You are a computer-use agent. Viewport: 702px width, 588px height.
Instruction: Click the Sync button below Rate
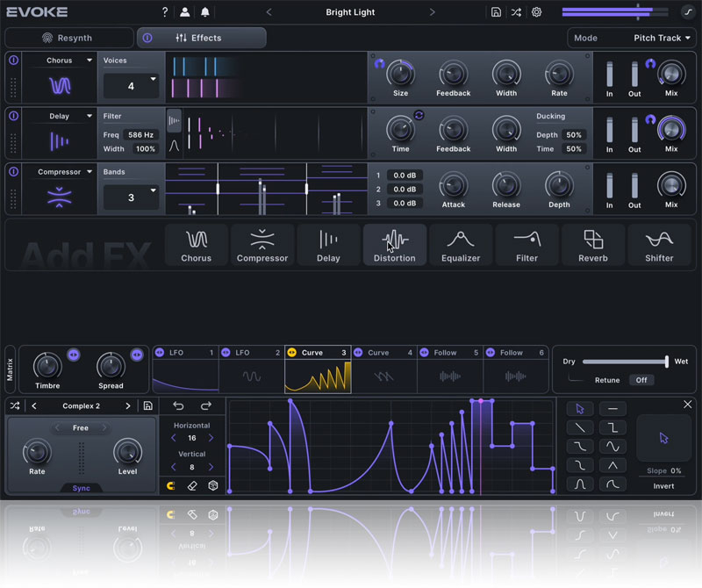click(x=80, y=488)
